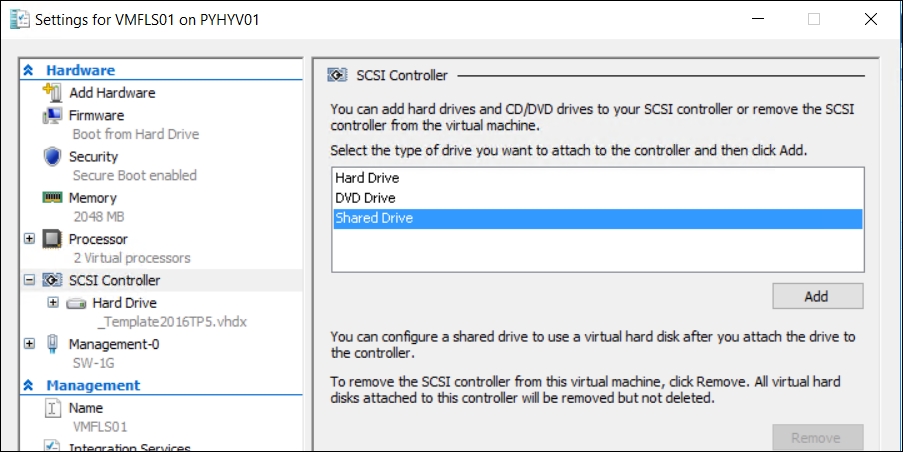903x452 pixels.
Task: Click the Add Hardware icon
Action: (52, 92)
